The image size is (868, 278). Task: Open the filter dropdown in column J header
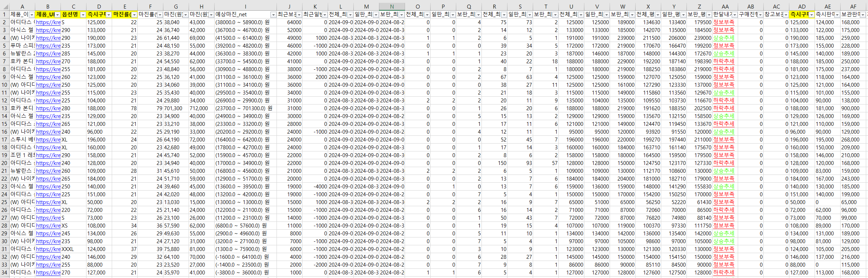click(299, 15)
